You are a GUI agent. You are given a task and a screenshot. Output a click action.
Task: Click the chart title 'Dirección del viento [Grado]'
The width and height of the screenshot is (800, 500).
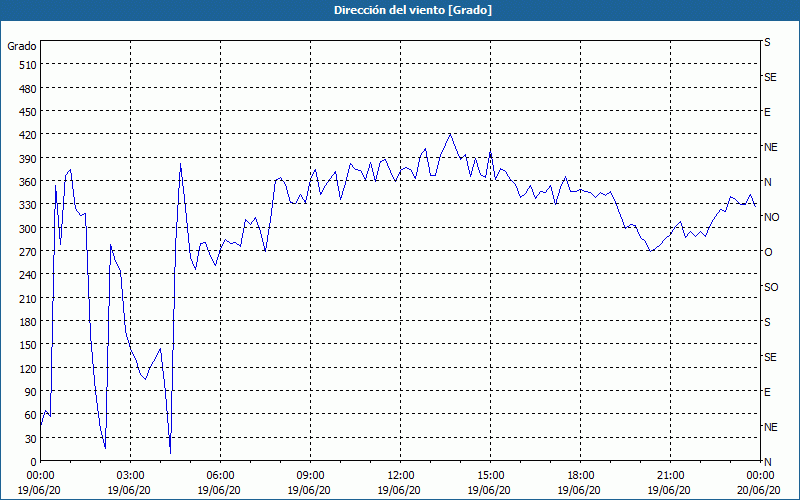(413, 10)
